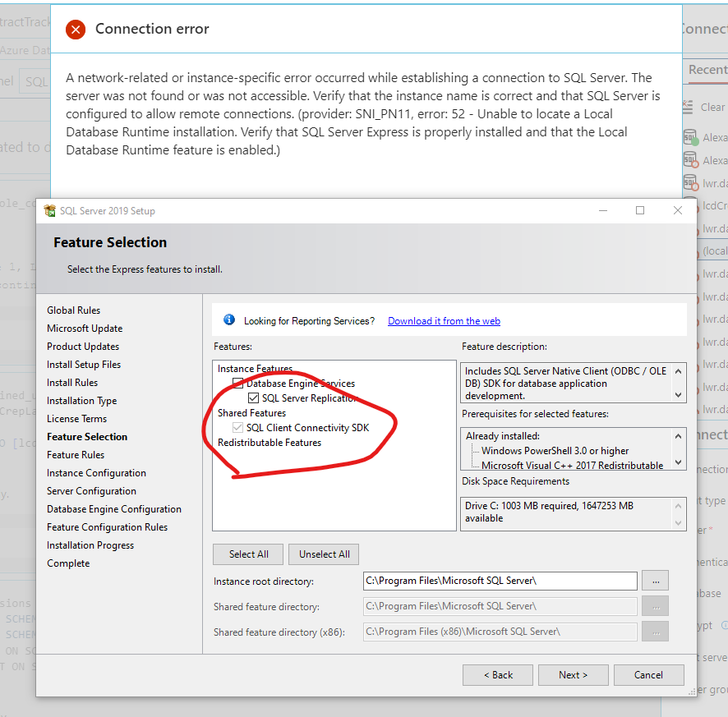This screenshot has width=728, height=717.
Task: Close the SQL Server 2019 Setup window
Action: 677,211
